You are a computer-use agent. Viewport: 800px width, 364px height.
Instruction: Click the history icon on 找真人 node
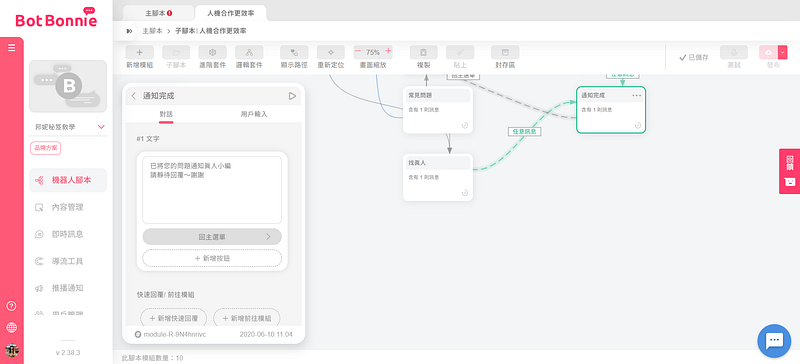click(465, 193)
